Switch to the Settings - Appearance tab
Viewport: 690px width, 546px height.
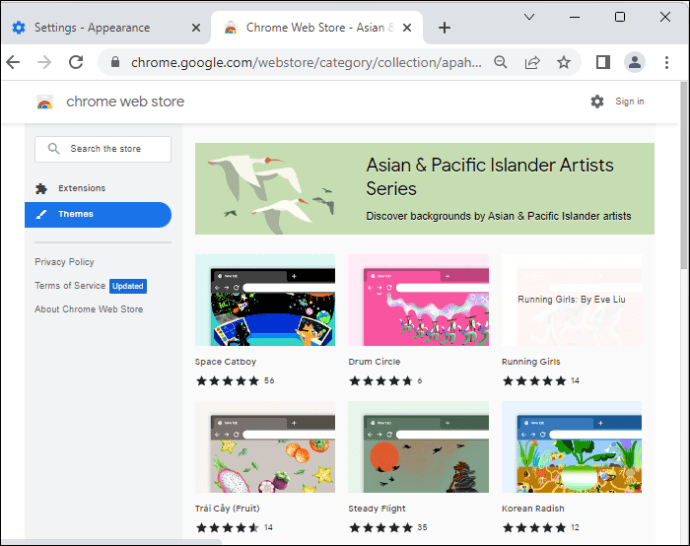click(106, 28)
